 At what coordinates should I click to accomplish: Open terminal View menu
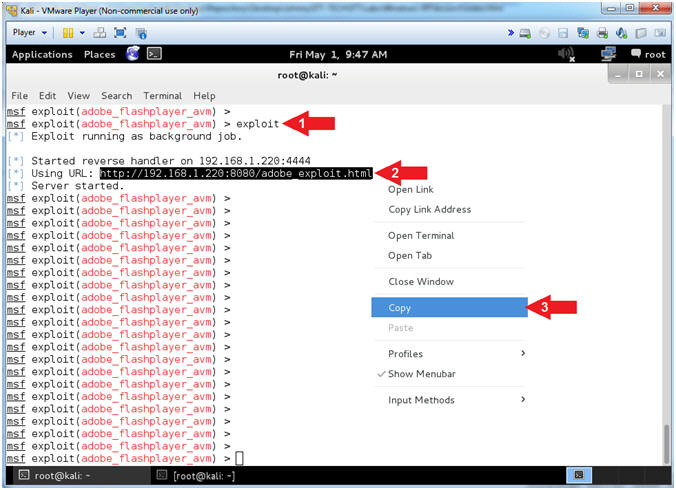point(78,96)
